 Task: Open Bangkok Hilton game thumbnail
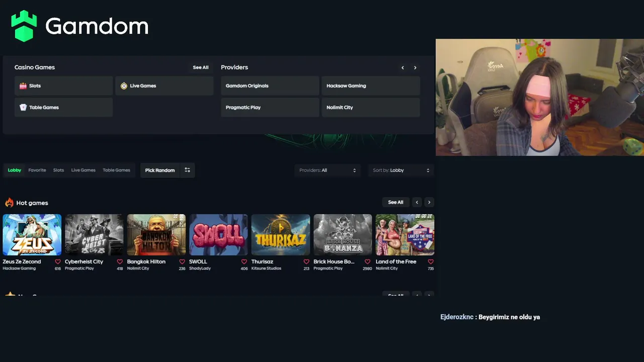[156, 235]
